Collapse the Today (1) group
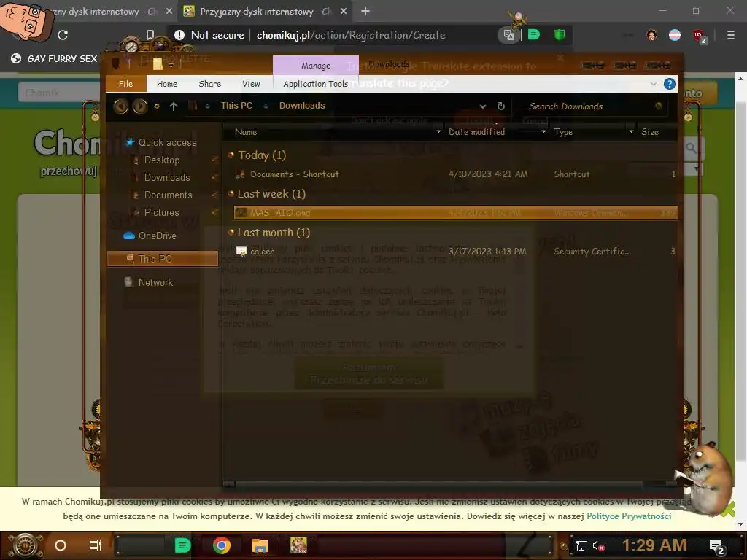This screenshot has width=747, height=560. click(231, 155)
